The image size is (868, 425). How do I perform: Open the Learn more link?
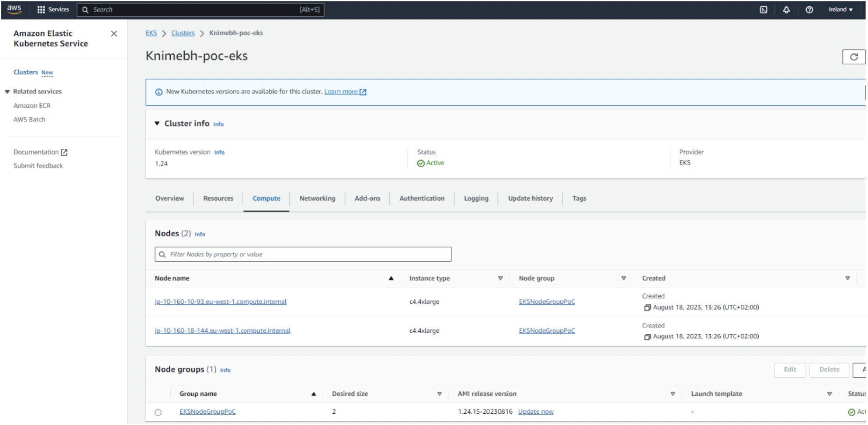pos(341,92)
